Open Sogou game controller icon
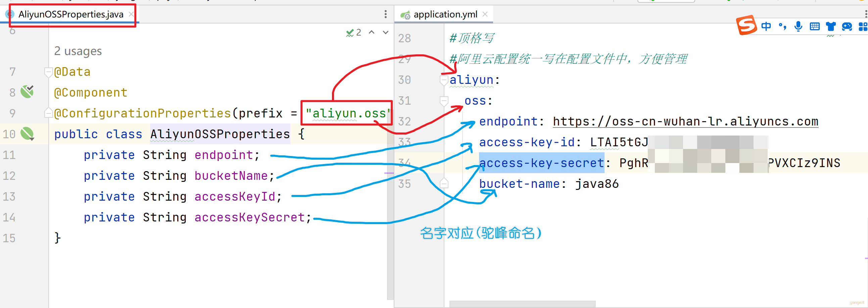The width and height of the screenshot is (868, 308). click(847, 26)
